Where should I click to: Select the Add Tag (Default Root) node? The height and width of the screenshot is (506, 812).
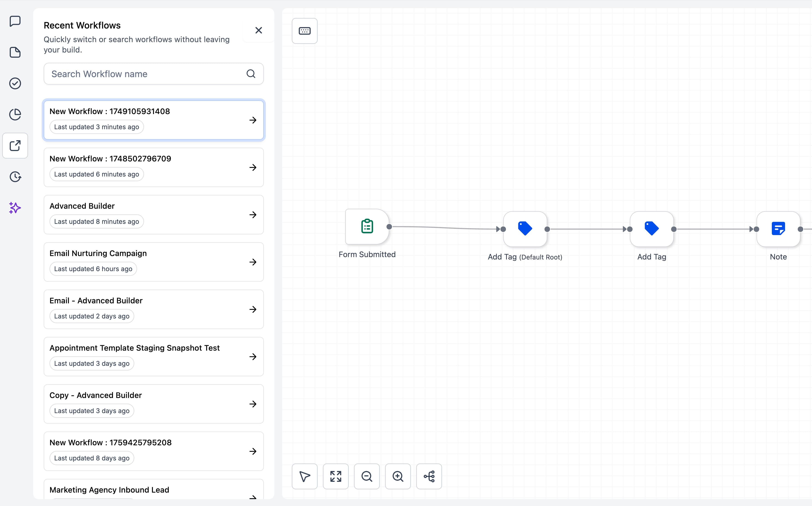click(x=525, y=229)
